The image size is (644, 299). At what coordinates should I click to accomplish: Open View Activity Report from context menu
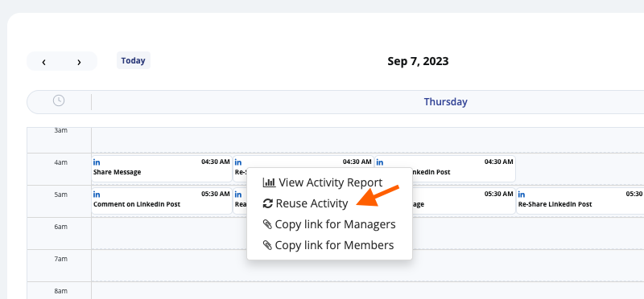coord(323,182)
